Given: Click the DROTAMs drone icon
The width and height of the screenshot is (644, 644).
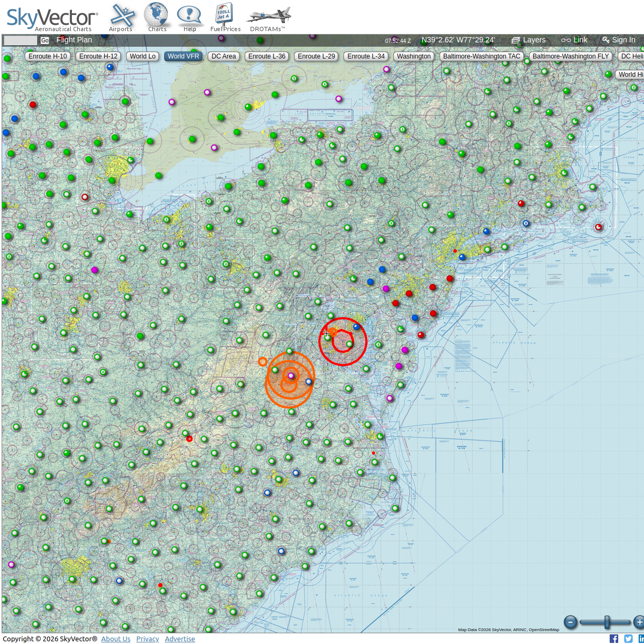Looking at the screenshot, I should coord(267,17).
